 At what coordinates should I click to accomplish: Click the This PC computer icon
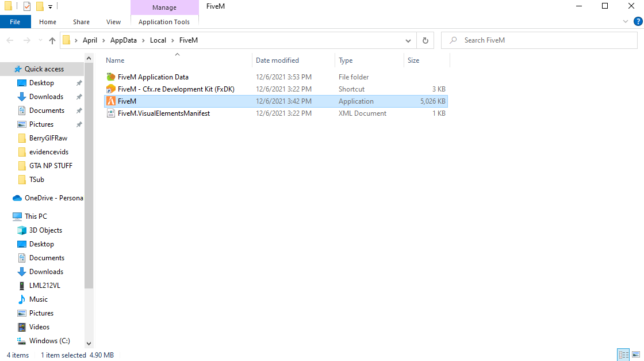click(x=17, y=216)
